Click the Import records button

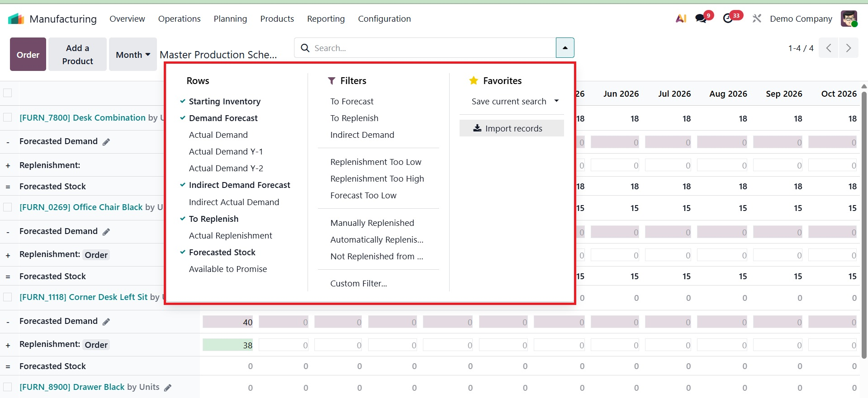[512, 128]
